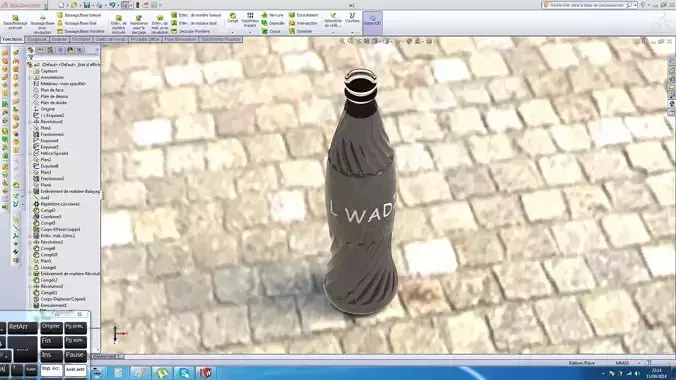Select the Bossage/Base frontière command
The image size is (676, 380).
click(x=81, y=31)
